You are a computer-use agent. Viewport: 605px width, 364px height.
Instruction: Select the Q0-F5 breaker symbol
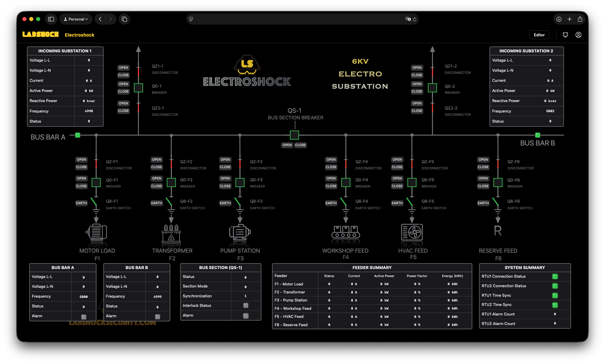(412, 182)
